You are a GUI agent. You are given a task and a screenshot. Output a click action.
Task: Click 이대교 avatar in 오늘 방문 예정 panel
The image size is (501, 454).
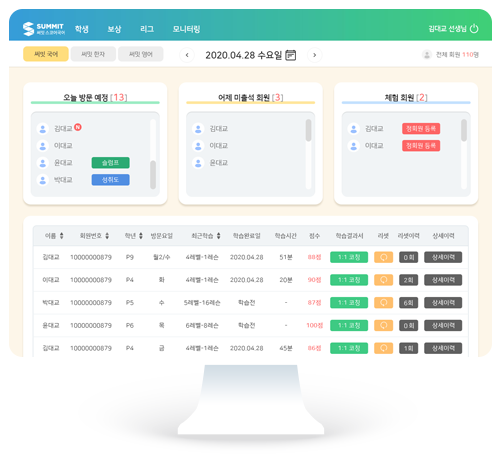[43, 146]
